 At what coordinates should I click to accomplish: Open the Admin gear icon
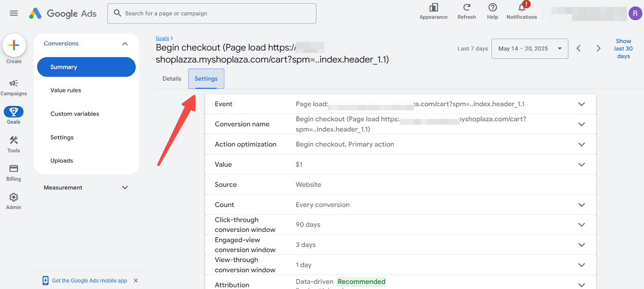14,201
